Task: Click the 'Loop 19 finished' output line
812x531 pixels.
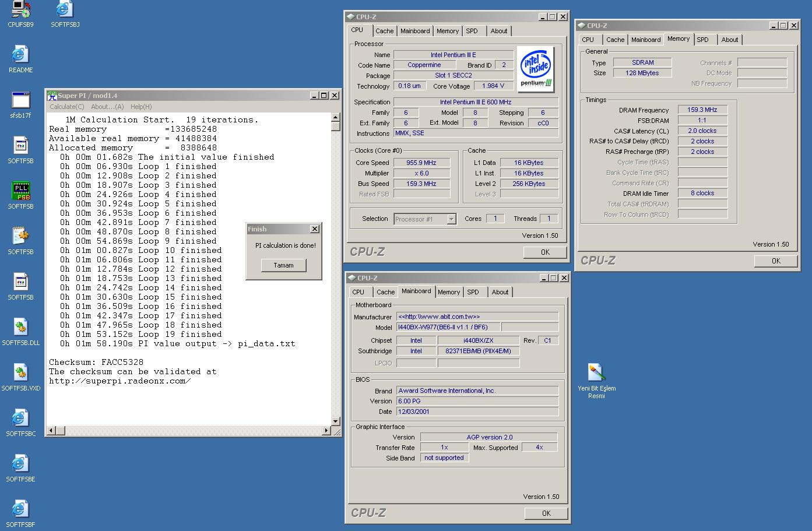Action: tap(141, 334)
